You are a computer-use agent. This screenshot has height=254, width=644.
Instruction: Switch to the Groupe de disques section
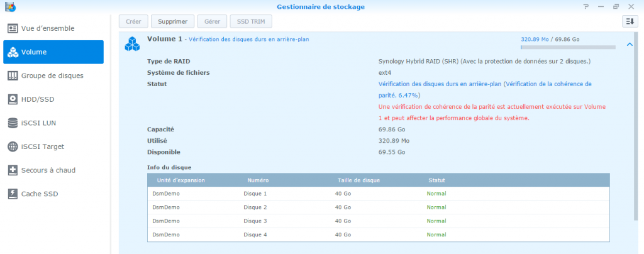click(x=53, y=75)
